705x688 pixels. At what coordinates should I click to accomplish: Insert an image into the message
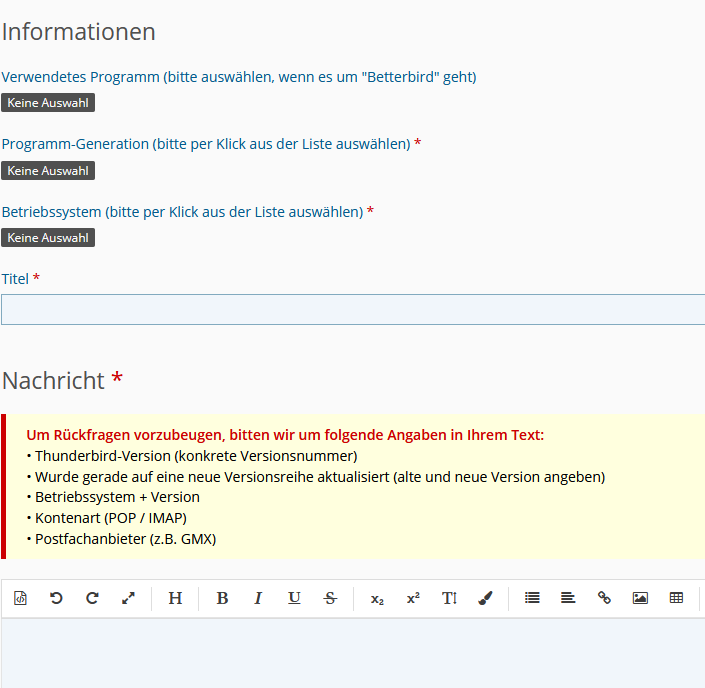pos(640,598)
